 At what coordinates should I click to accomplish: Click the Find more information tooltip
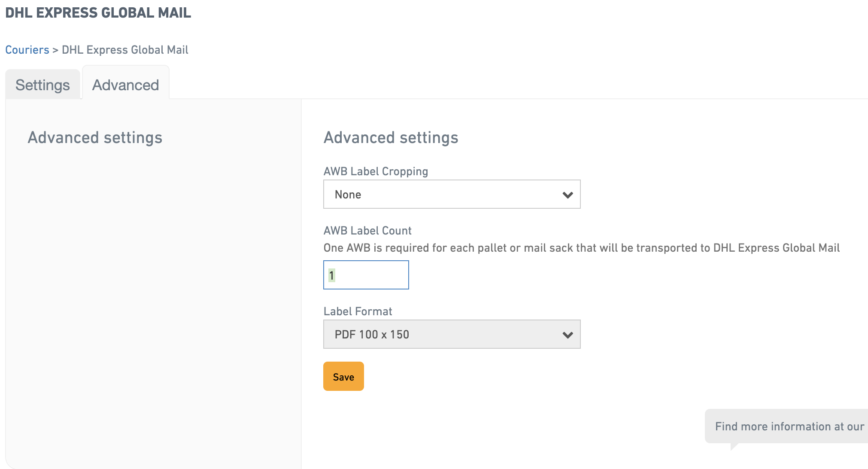pyautogui.click(x=789, y=426)
